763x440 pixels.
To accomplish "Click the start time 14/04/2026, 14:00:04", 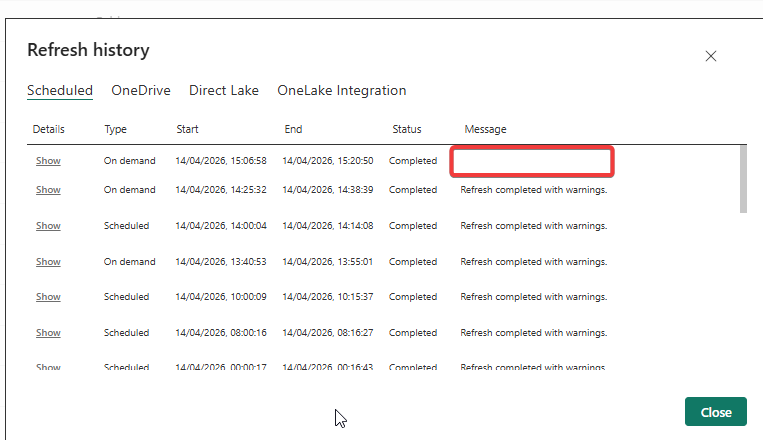I will pos(221,226).
